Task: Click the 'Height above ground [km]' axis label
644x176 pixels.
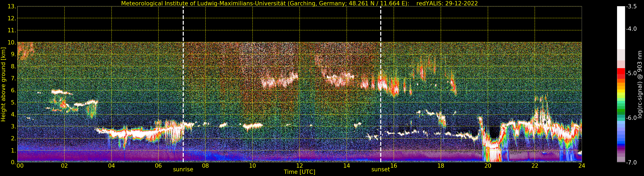Action: (x=3, y=84)
